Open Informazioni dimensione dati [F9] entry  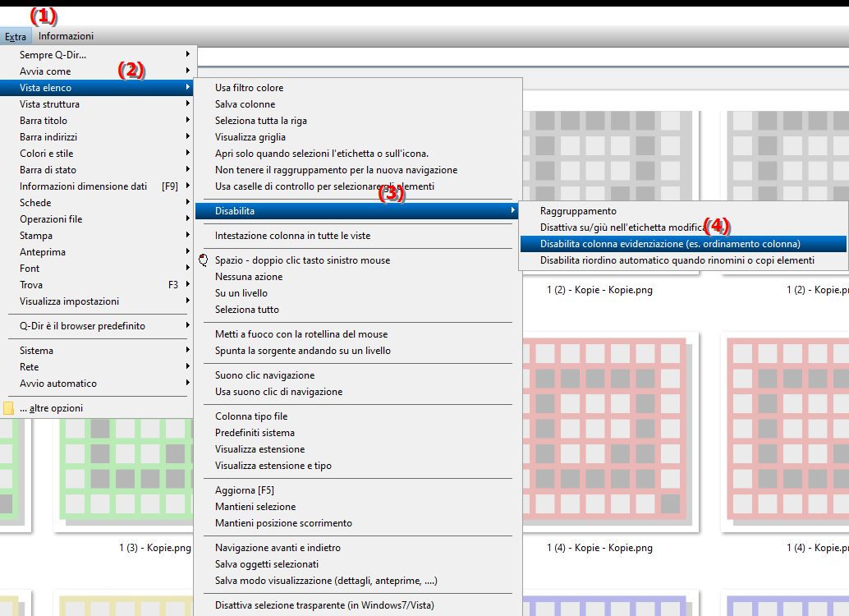point(98,186)
